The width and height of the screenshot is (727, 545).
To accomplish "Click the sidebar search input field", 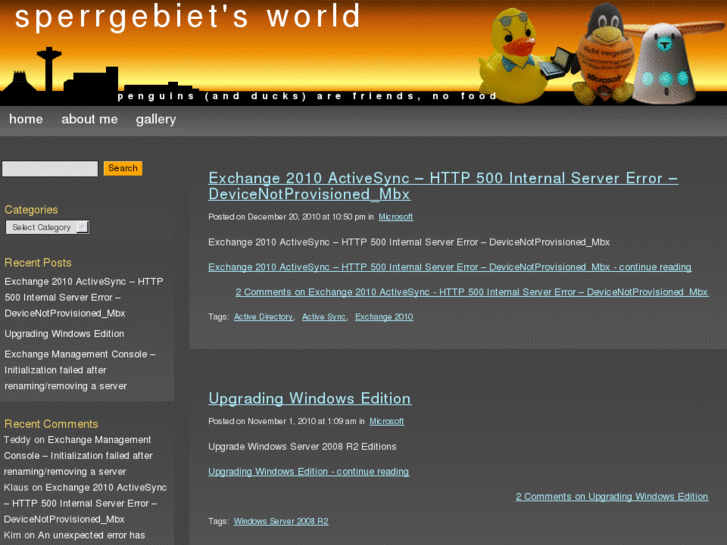I will [50, 168].
